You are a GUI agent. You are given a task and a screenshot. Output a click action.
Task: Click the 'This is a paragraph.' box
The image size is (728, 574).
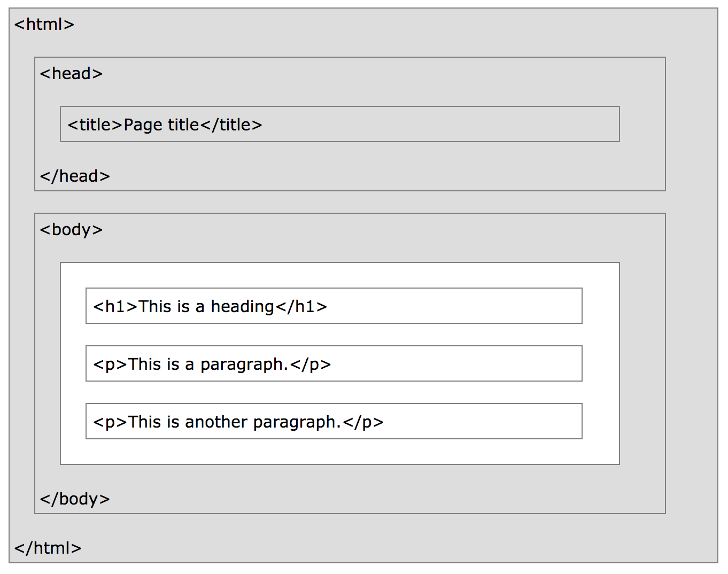click(x=334, y=363)
